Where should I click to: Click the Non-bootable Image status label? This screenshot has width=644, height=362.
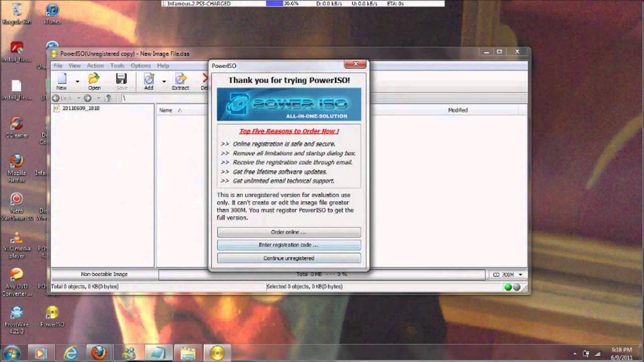[104, 275]
